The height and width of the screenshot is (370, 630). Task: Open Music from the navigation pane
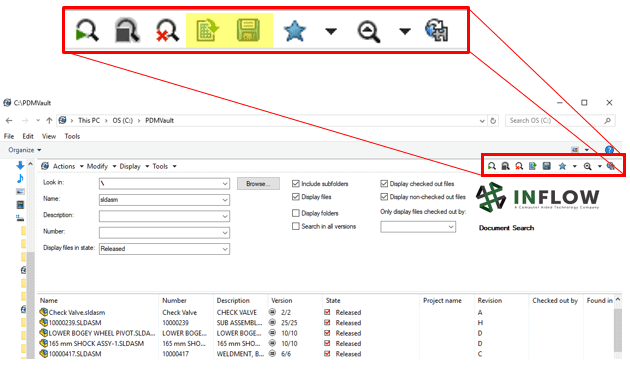pos(20,178)
